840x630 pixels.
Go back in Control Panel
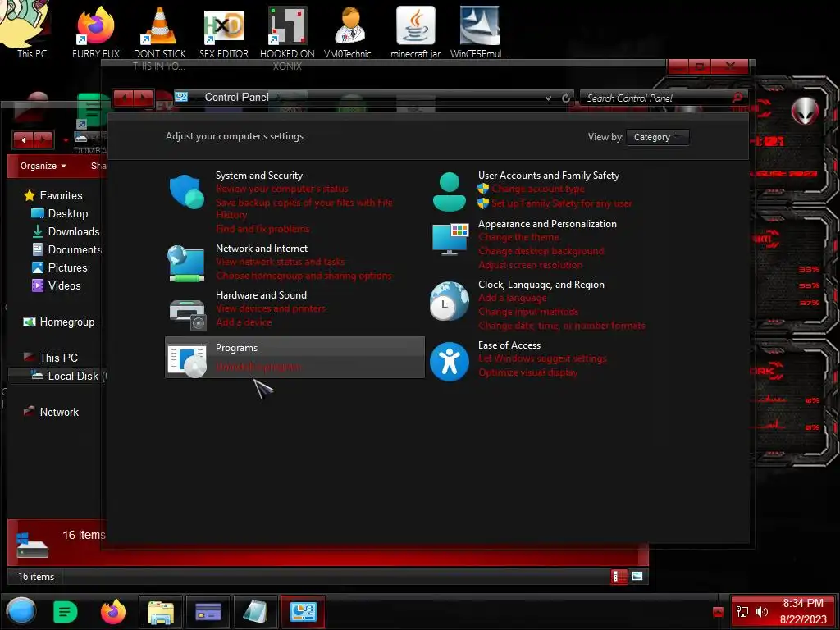123,98
